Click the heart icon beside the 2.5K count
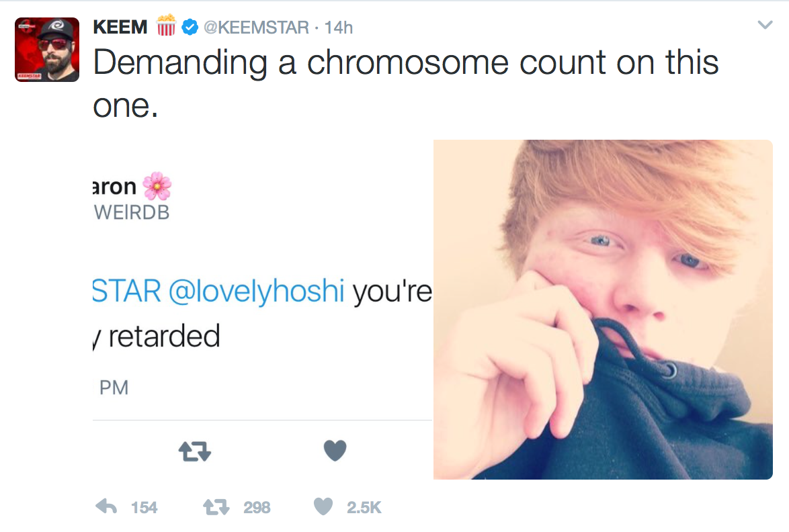789x532 pixels. coord(324,506)
